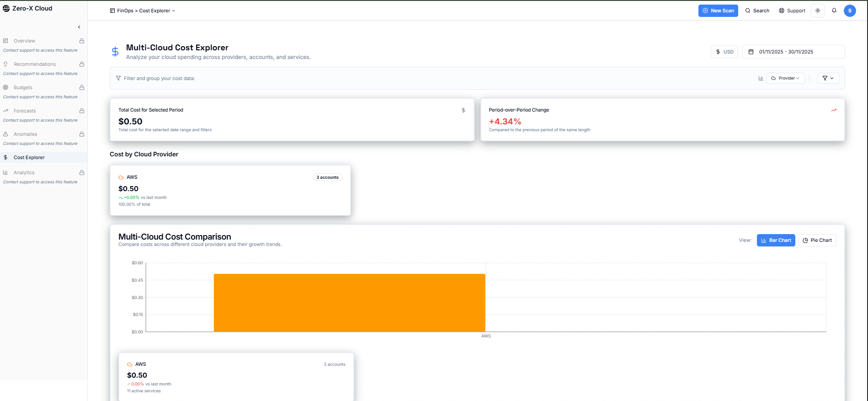The height and width of the screenshot is (401, 868).
Task: Click the lock icon beside Recommendations
Action: [82, 64]
